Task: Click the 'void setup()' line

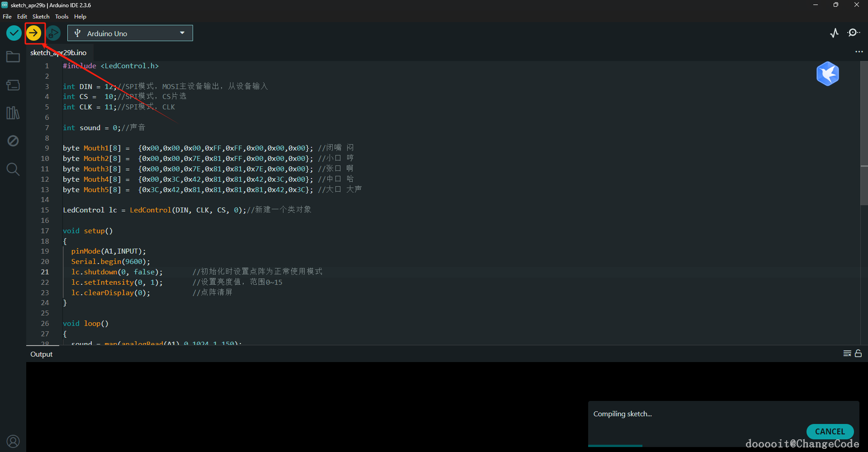Action: coord(88,231)
